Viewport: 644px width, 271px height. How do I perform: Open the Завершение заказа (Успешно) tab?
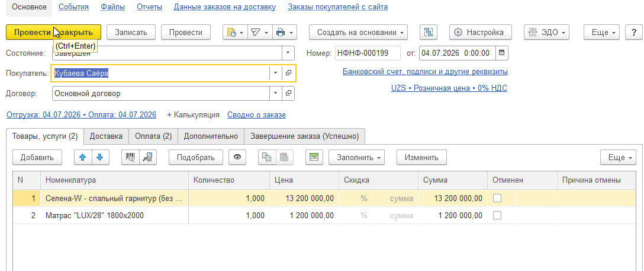(305, 136)
